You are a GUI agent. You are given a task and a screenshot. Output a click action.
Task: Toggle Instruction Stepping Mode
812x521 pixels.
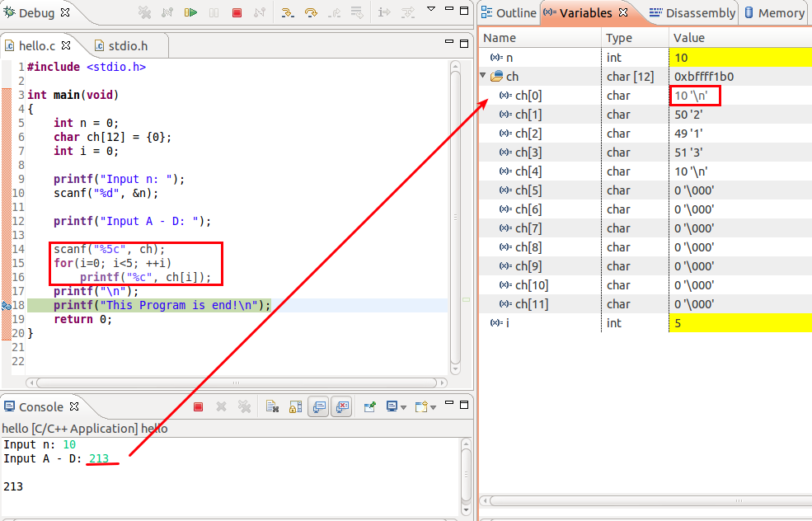point(383,12)
